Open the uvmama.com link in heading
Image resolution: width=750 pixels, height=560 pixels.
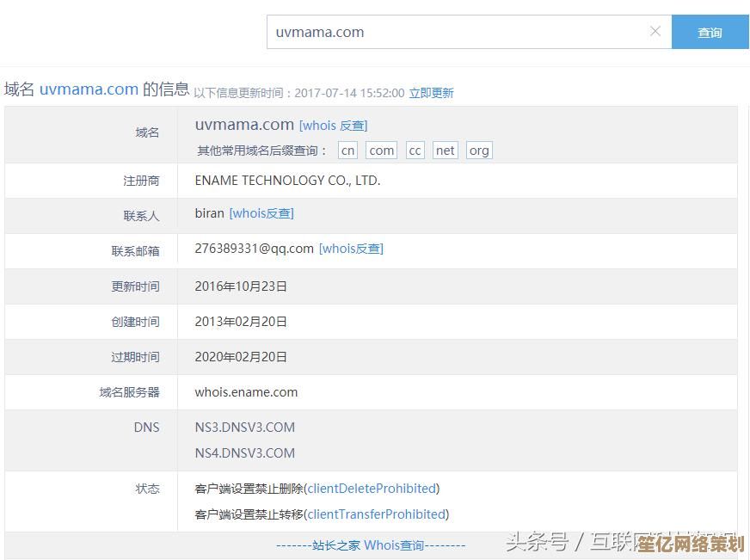(x=89, y=89)
